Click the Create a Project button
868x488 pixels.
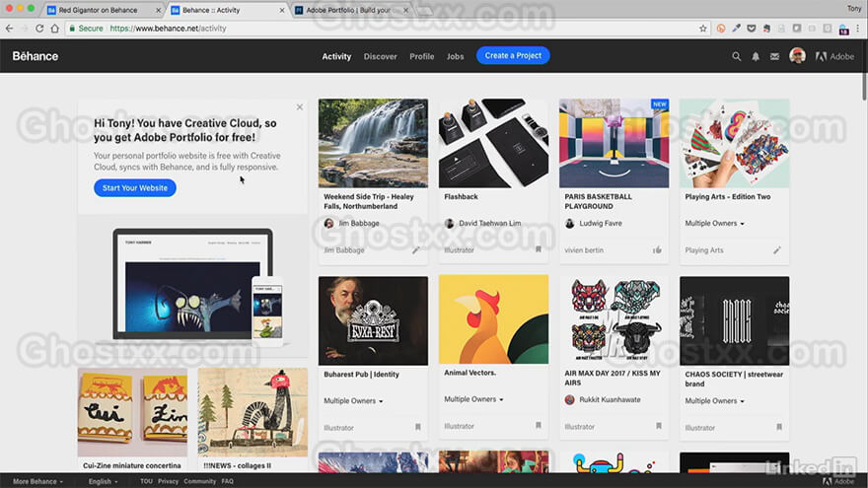click(x=513, y=55)
